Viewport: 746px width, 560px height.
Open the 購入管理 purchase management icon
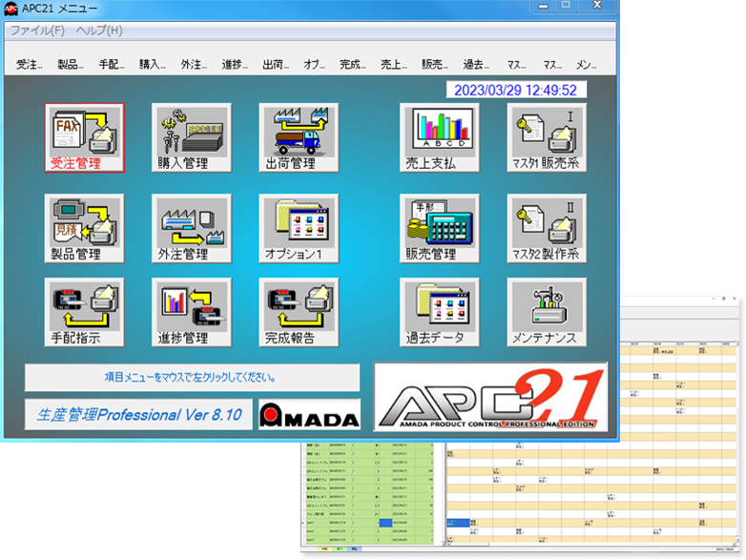[x=191, y=137]
